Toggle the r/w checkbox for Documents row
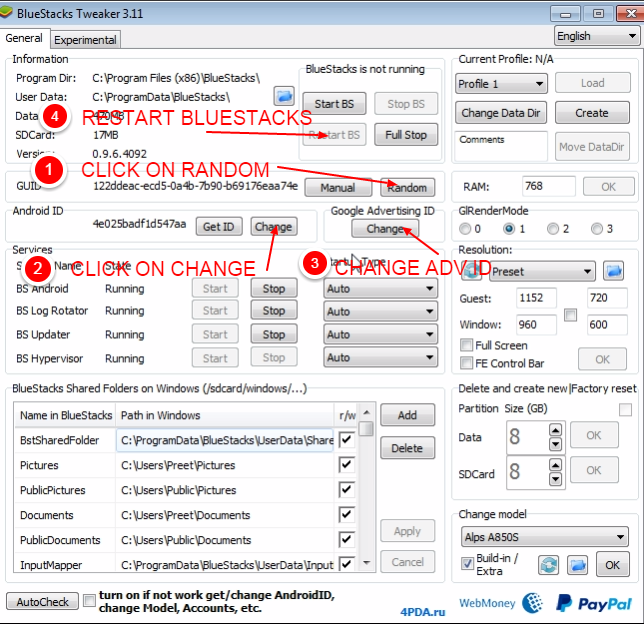Viewport: 644px width, 624px height. click(x=346, y=515)
